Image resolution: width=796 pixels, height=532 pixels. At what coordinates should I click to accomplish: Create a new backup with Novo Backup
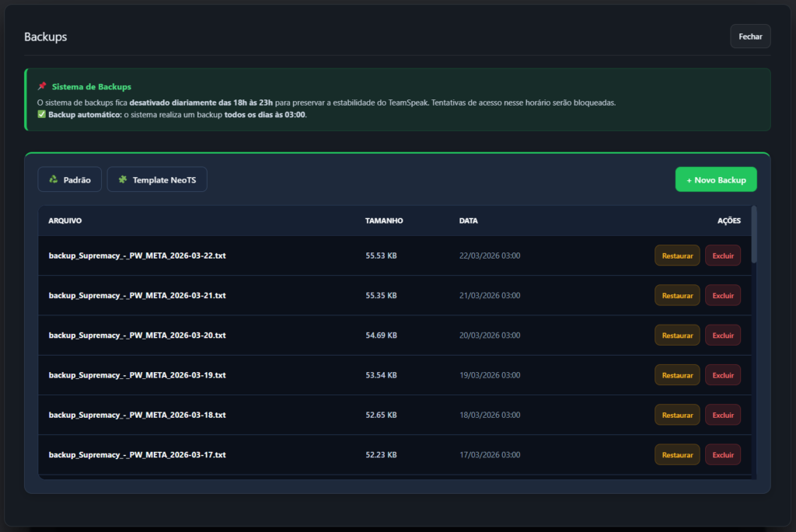[715, 179]
